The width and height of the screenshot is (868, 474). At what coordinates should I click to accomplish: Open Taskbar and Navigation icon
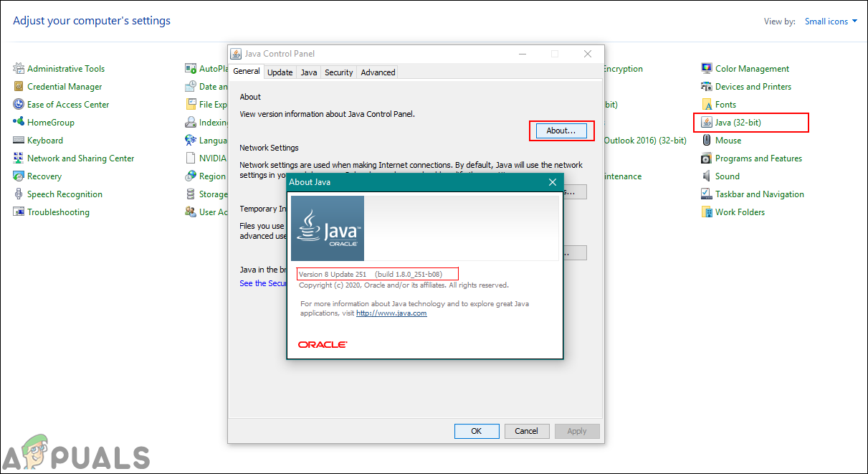point(707,194)
